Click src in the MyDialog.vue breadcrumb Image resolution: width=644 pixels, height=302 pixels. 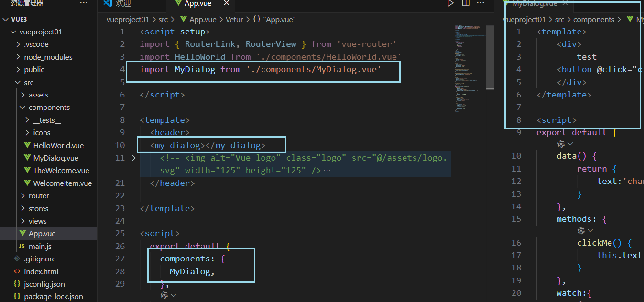559,20
